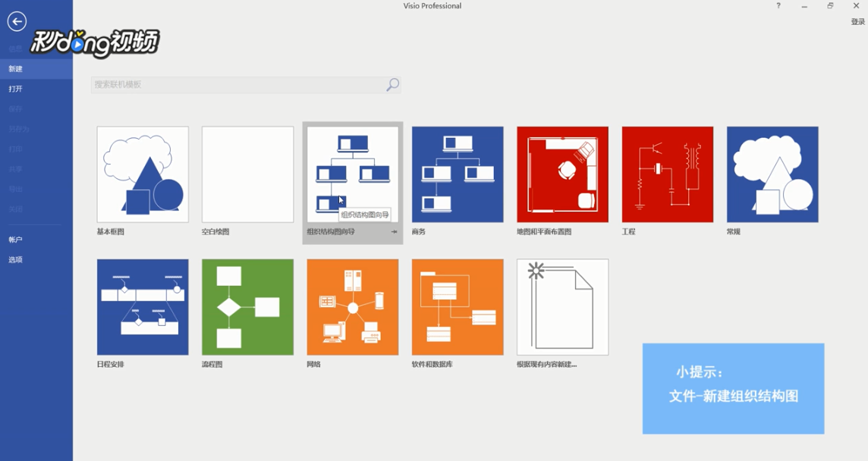The width and height of the screenshot is (868, 461).
Task: Select 打开 in the backstage sidebar
Action: [x=36, y=89]
